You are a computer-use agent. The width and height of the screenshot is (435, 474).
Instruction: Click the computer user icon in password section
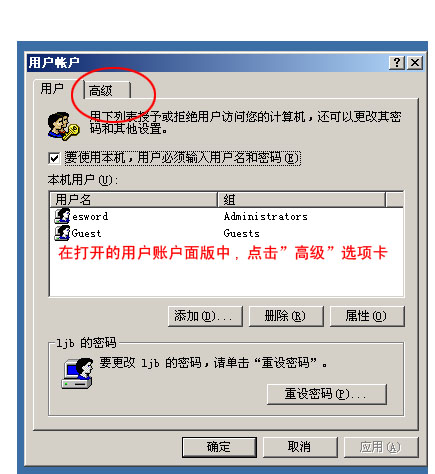pos(77,373)
